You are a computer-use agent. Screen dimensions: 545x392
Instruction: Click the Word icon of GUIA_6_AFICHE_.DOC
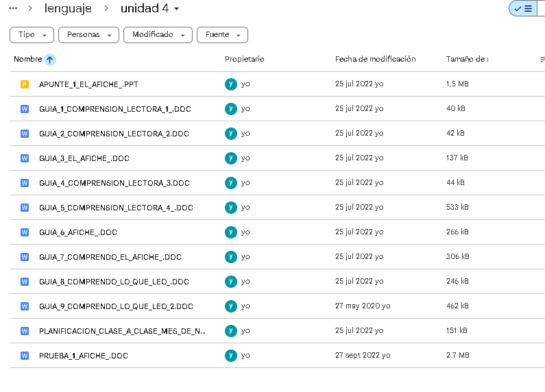tap(25, 232)
